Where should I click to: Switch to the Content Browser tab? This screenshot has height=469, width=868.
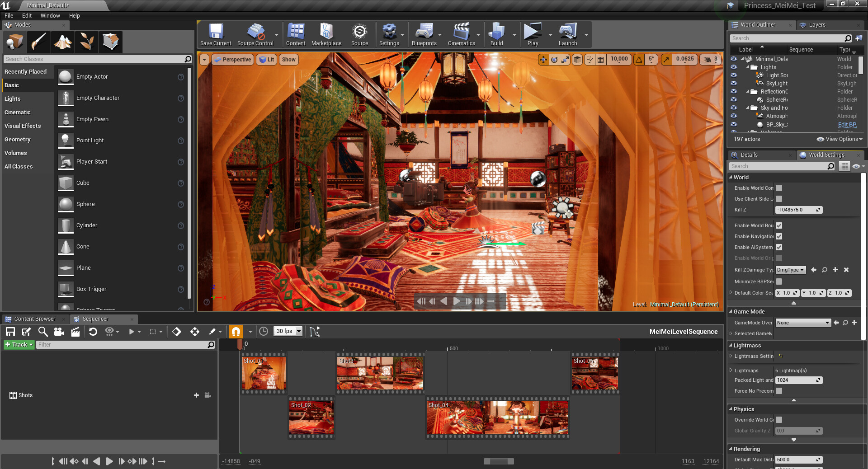(x=34, y=319)
